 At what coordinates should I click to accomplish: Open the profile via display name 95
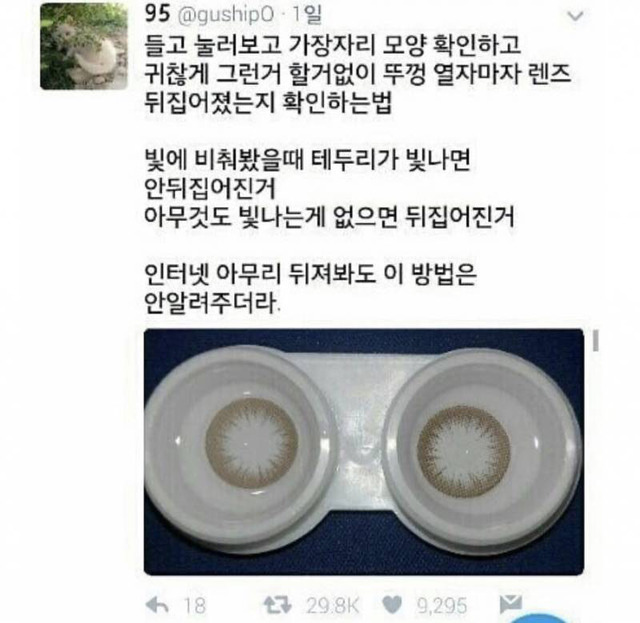click(x=157, y=14)
